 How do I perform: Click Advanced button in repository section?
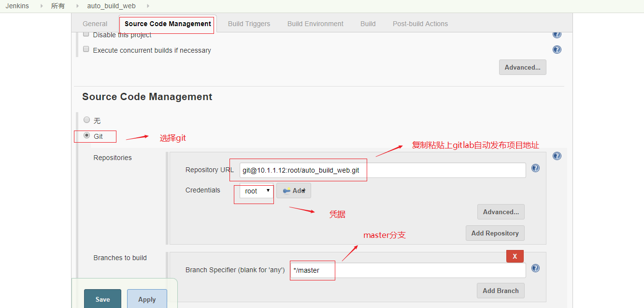501,212
